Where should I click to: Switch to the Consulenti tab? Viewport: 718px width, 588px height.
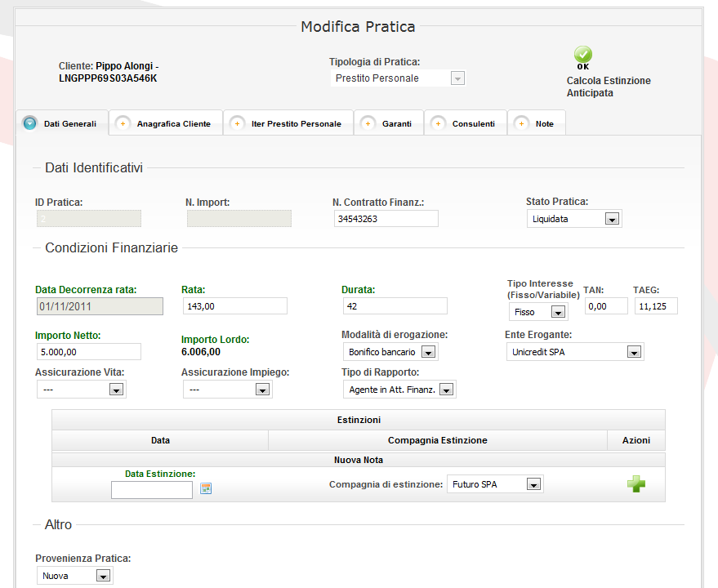coord(466,123)
